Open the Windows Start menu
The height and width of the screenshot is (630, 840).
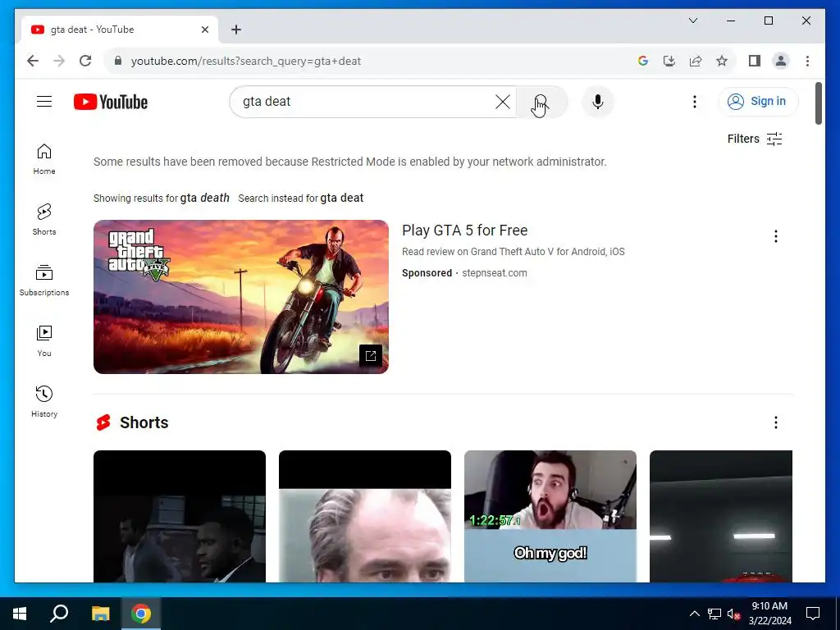20,614
